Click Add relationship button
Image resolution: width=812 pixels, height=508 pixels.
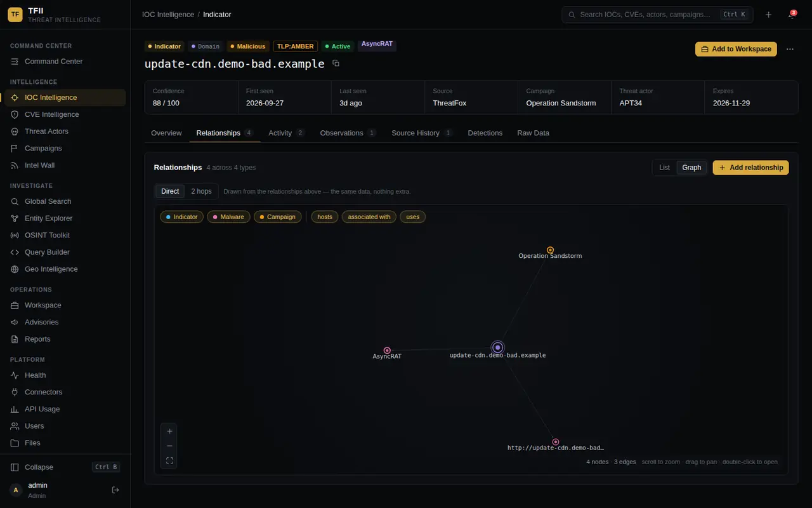750,168
